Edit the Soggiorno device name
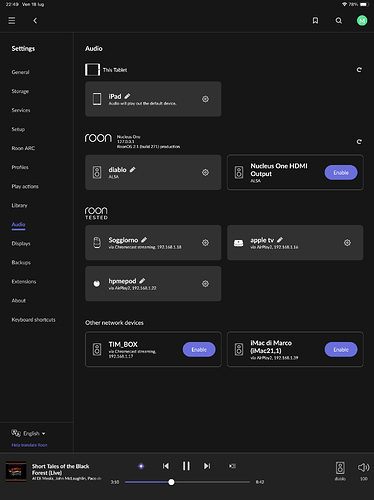This screenshot has width=374, height=500. tap(144, 240)
